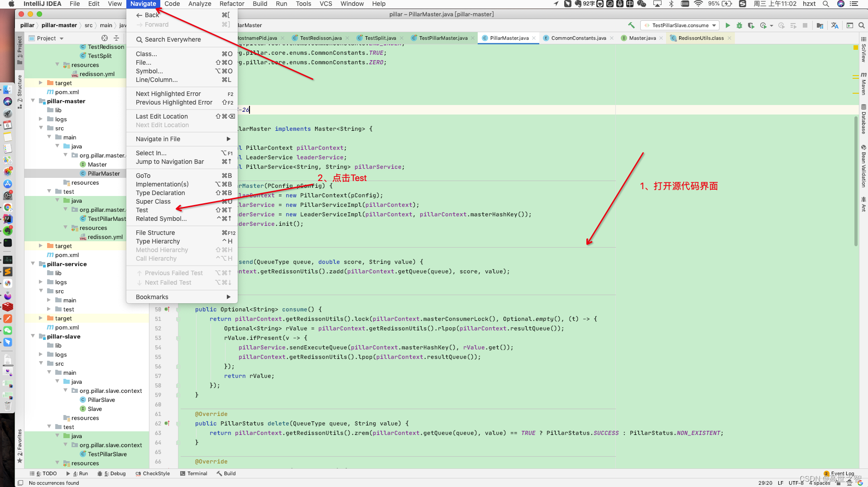
Task: Click override gutter icon on line 50
Action: [167, 309]
